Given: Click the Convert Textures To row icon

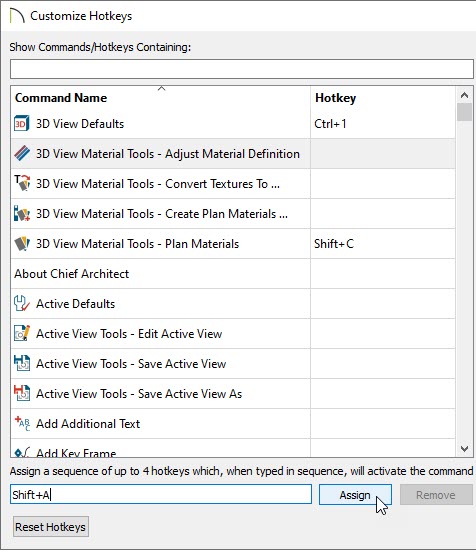Looking at the screenshot, I should (x=22, y=183).
